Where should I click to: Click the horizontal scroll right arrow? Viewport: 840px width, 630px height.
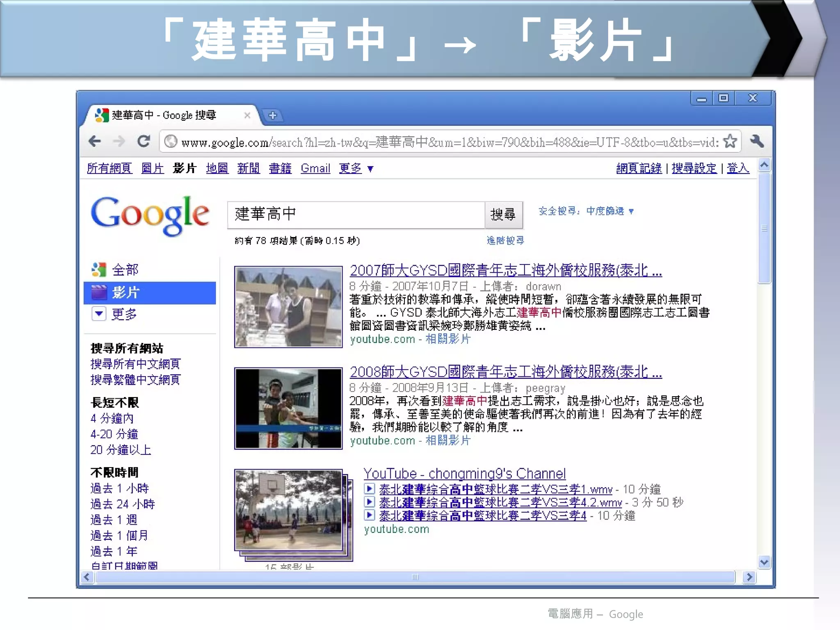pos(749,577)
